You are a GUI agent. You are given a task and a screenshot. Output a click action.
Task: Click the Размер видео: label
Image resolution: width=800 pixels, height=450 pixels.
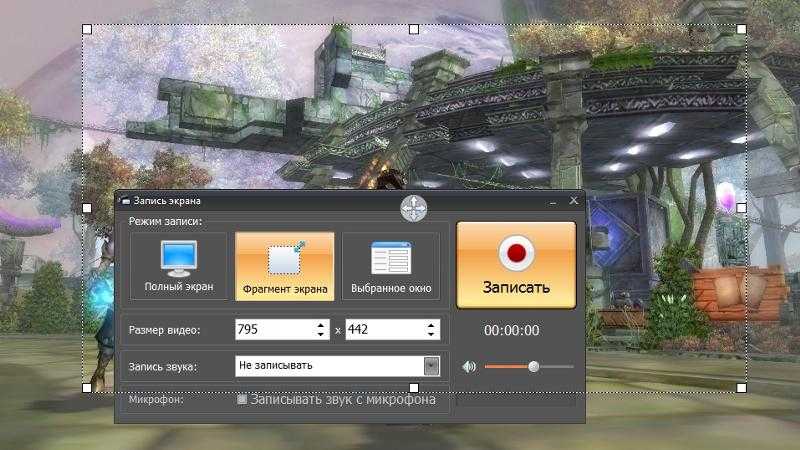[x=164, y=330]
